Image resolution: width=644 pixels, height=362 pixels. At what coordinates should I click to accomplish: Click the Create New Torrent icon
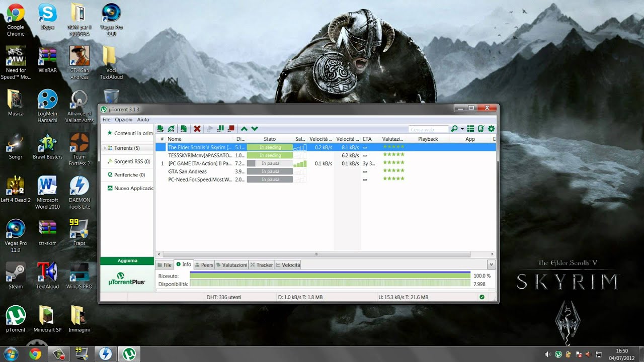184,129
